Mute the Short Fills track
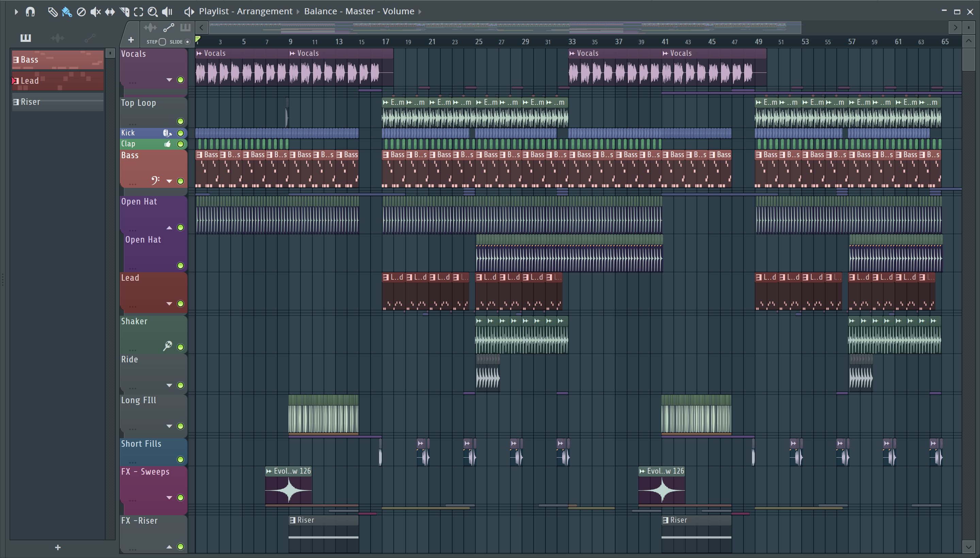980x558 pixels. (180, 459)
